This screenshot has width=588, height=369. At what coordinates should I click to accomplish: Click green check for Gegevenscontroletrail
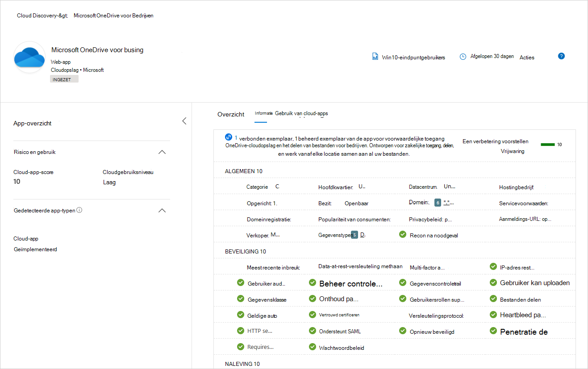(x=402, y=282)
